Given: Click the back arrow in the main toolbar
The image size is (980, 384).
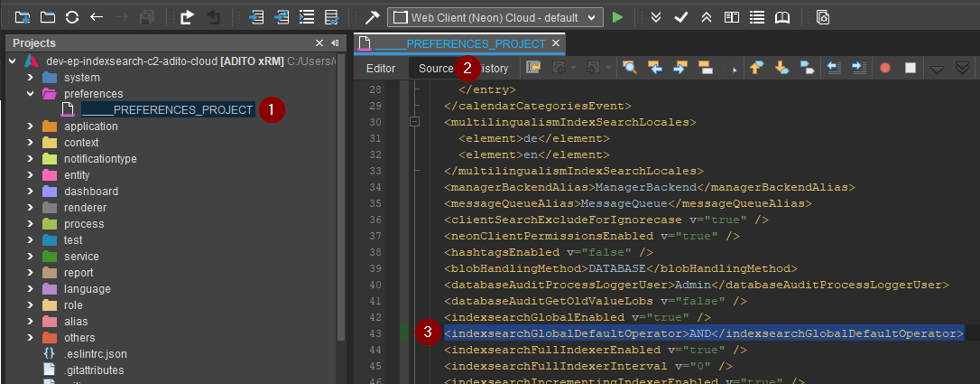Looking at the screenshot, I should [97, 17].
